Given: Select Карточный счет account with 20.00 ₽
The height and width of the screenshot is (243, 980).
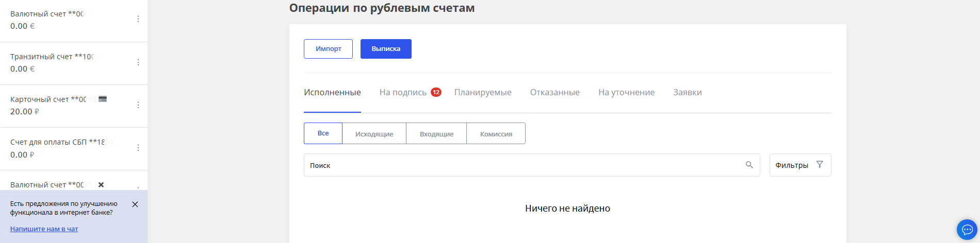Looking at the screenshot, I should coord(74,106).
